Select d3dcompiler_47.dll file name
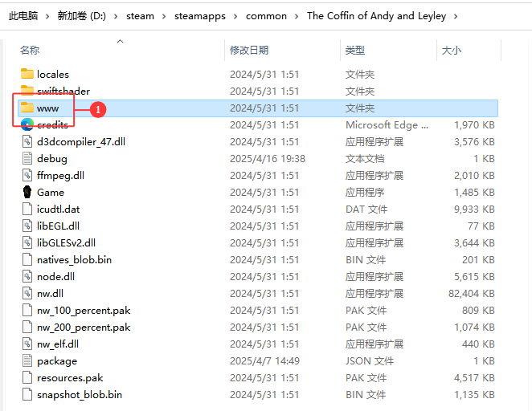The width and height of the screenshot is (532, 411). coord(81,141)
